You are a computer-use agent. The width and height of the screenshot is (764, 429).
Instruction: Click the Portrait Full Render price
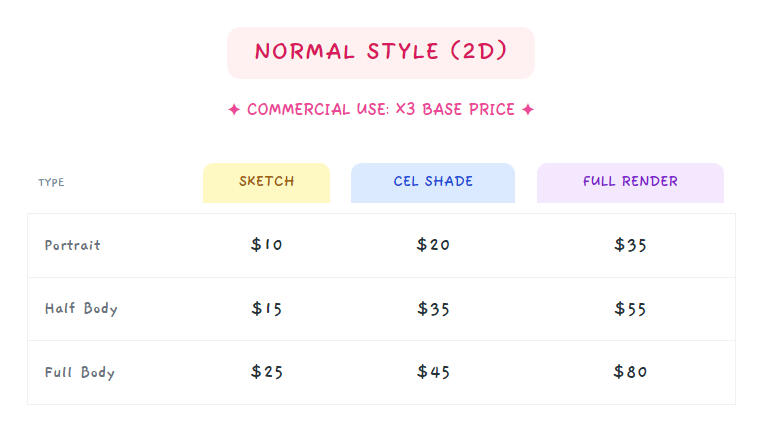coord(631,245)
